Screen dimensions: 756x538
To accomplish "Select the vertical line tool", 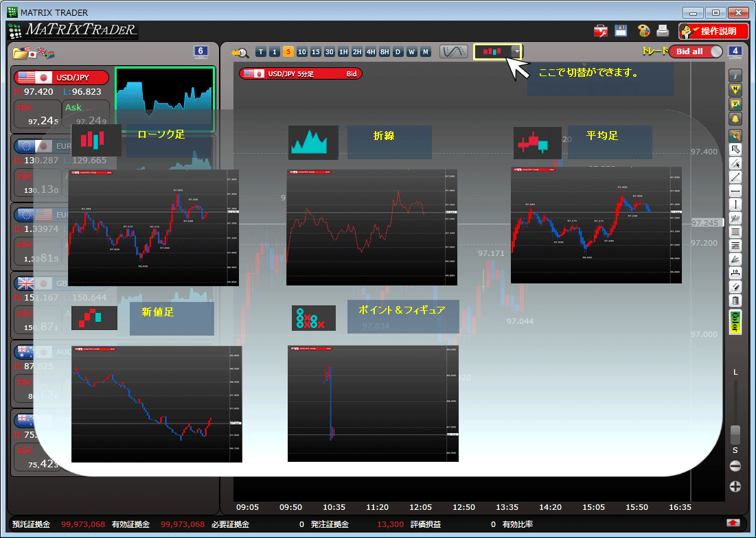I will [x=735, y=204].
